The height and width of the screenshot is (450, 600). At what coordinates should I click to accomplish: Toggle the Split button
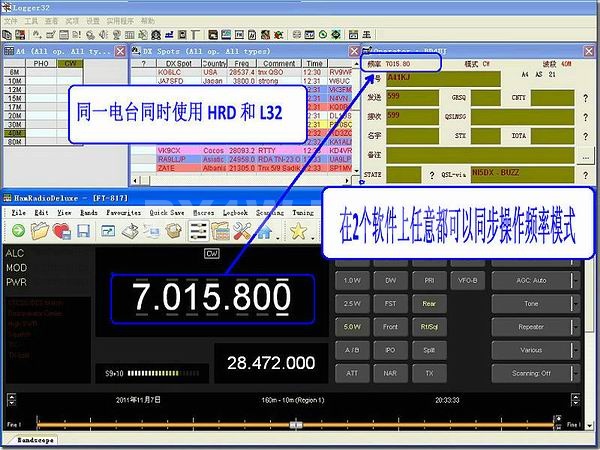pyautogui.click(x=429, y=350)
